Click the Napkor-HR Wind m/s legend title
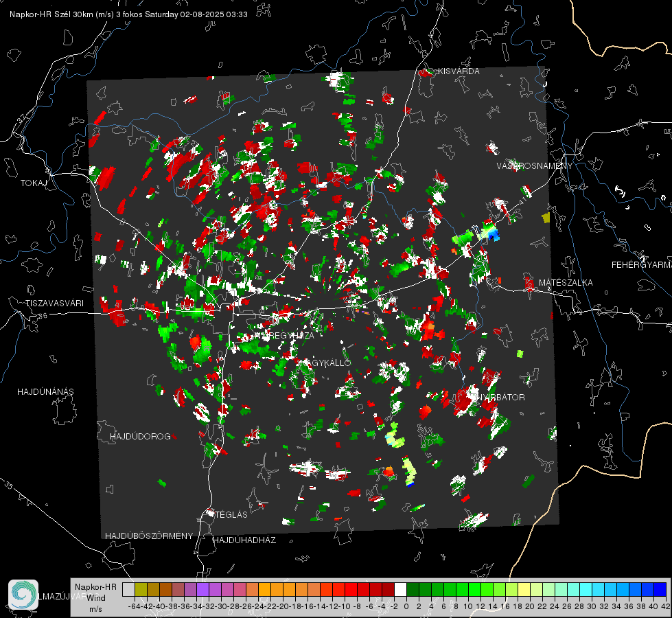Viewport: 672px width, 618px height. coord(95,598)
